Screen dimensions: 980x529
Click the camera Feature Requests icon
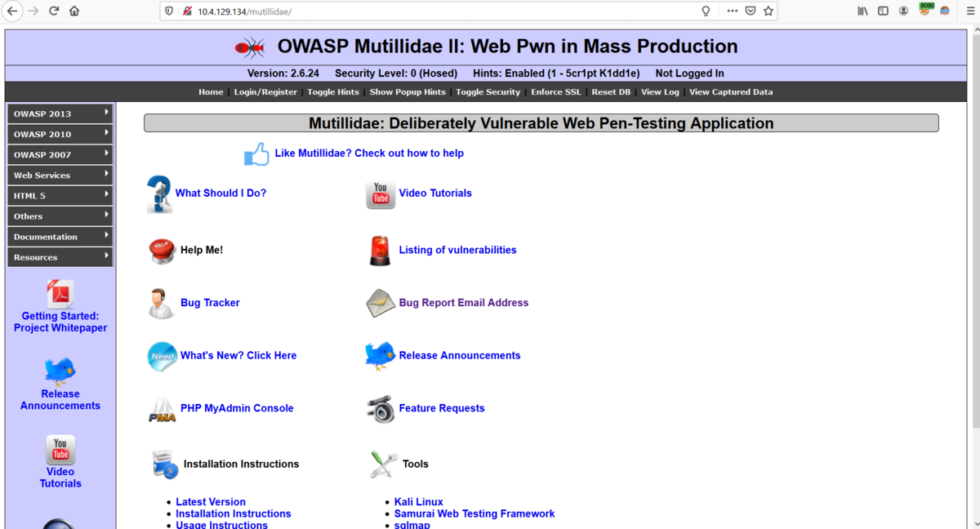pos(381,409)
